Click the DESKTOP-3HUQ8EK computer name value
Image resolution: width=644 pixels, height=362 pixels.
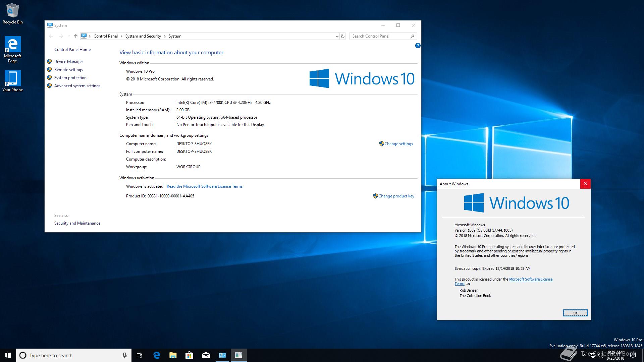pyautogui.click(x=194, y=144)
